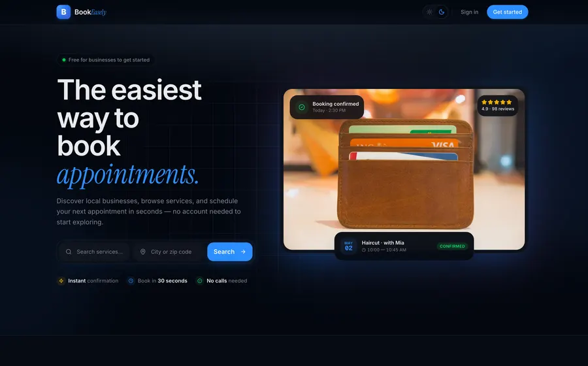Screen dimensions: 588x366
Task: Click the MAY 02 date badge
Action: tap(348, 246)
